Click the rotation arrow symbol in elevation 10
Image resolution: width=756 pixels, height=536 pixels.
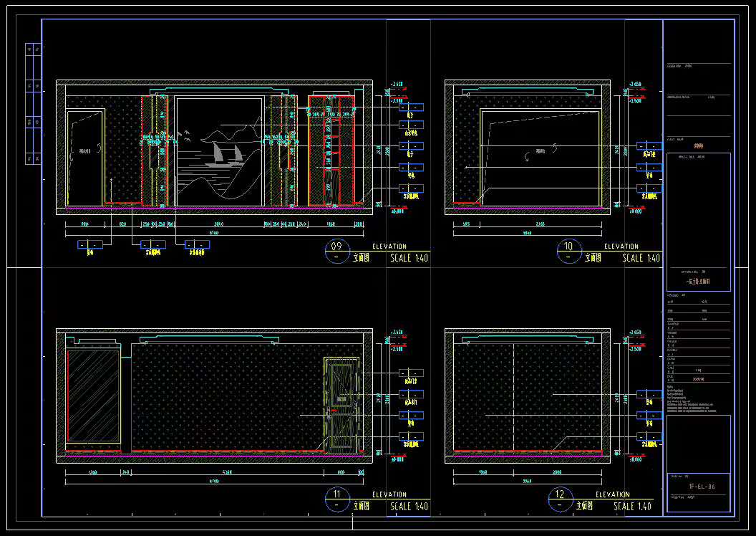[x=530, y=153]
